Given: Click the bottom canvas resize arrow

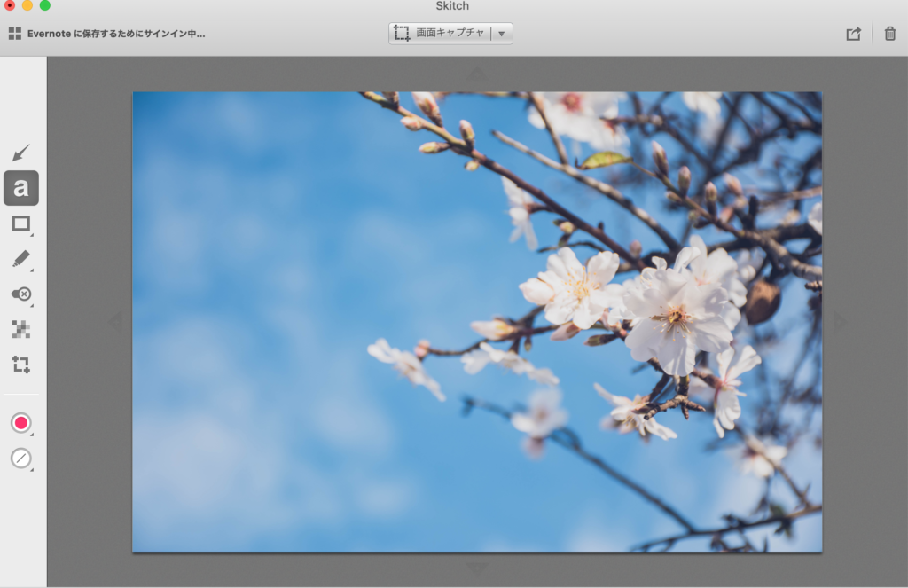Looking at the screenshot, I should click(477, 568).
